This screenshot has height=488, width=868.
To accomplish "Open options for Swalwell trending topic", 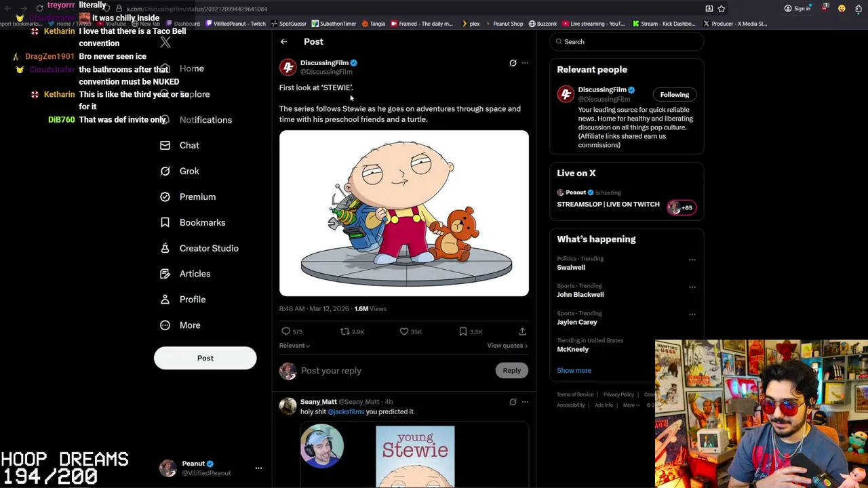I will [692, 260].
